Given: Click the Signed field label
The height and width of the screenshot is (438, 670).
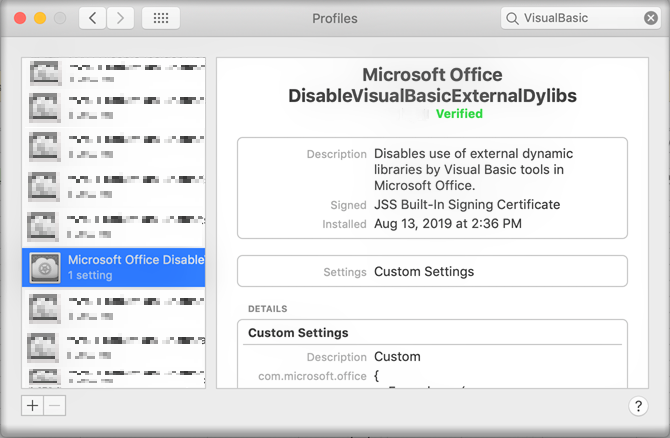Looking at the screenshot, I should 348,205.
